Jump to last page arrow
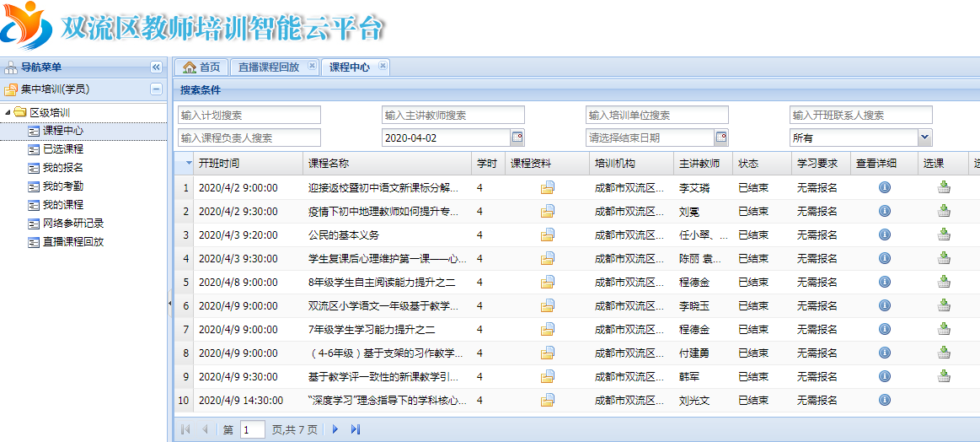 click(356, 430)
